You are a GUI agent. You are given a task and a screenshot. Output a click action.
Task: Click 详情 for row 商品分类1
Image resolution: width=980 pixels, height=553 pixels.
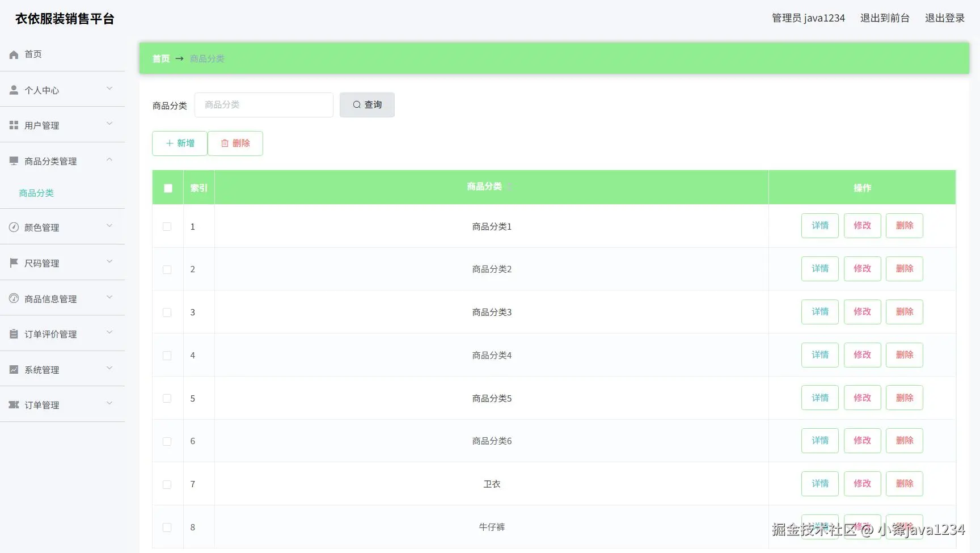820,226
